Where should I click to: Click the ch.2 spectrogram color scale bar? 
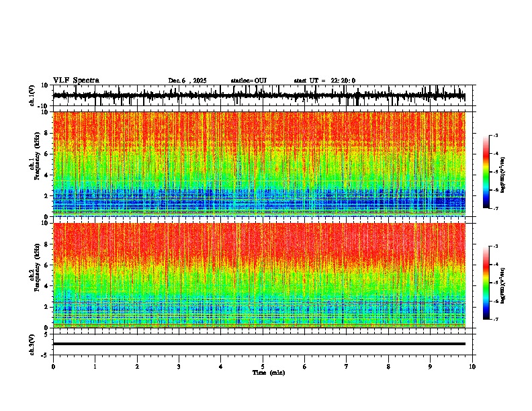click(x=486, y=283)
